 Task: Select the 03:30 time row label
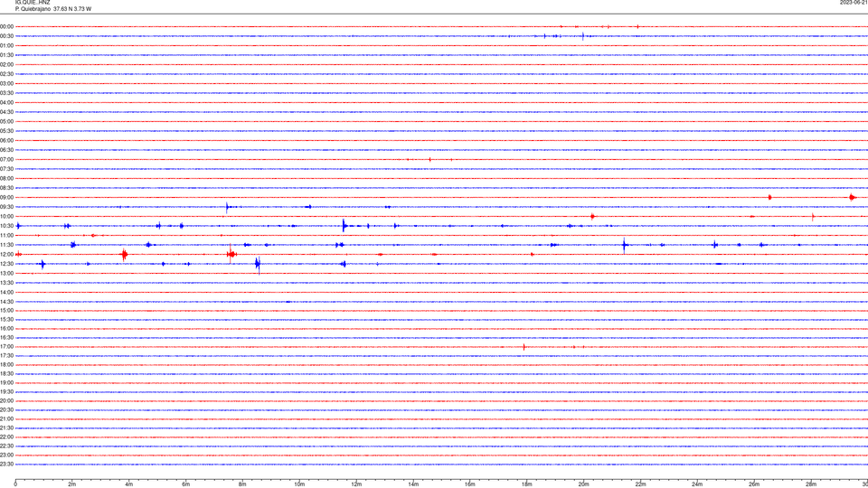6,93
